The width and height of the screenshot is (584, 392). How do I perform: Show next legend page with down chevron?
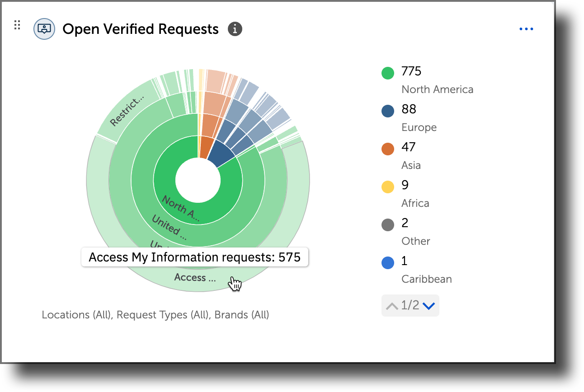[428, 305]
